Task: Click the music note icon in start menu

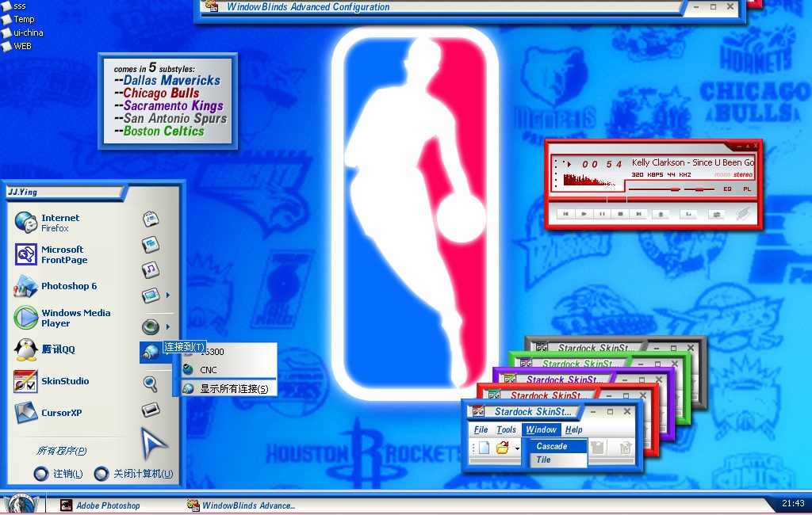Action: [x=150, y=269]
